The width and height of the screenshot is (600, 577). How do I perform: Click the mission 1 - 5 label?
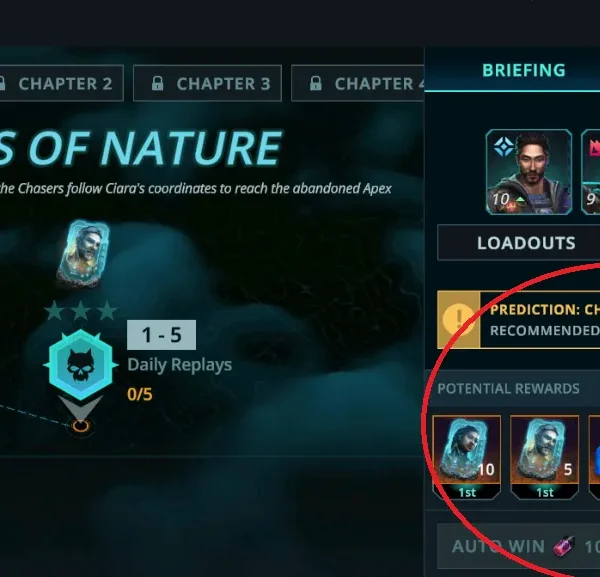point(161,335)
